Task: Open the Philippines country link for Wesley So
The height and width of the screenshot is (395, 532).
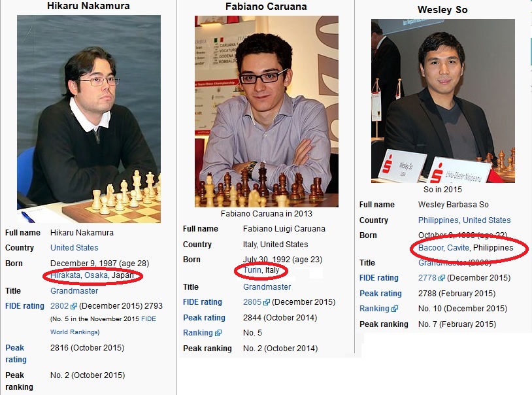Action: (x=438, y=220)
